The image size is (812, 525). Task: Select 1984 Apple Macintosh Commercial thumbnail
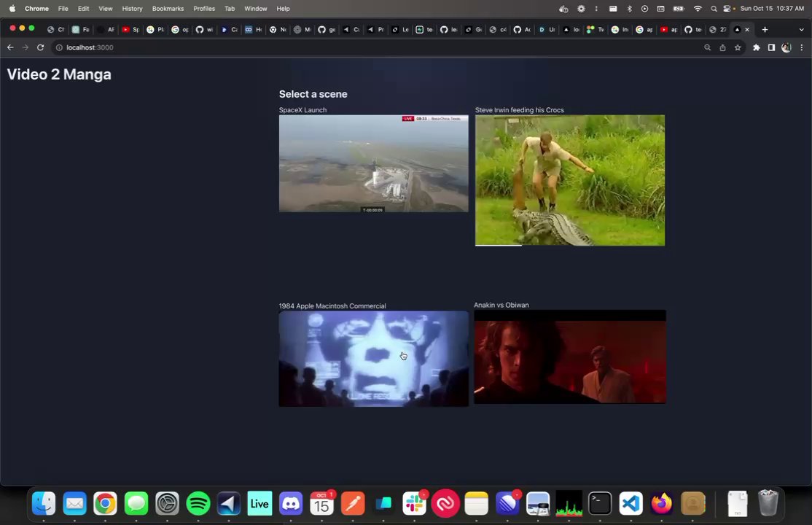[373, 359]
